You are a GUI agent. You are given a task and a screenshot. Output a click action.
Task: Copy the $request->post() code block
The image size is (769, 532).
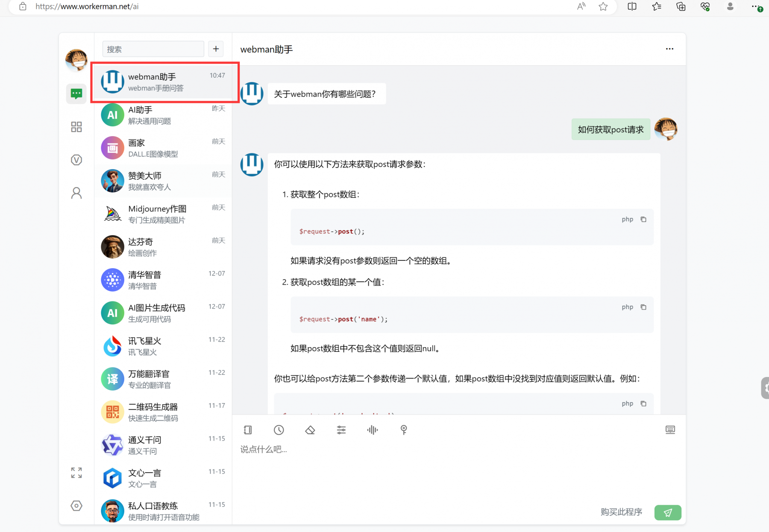point(643,219)
